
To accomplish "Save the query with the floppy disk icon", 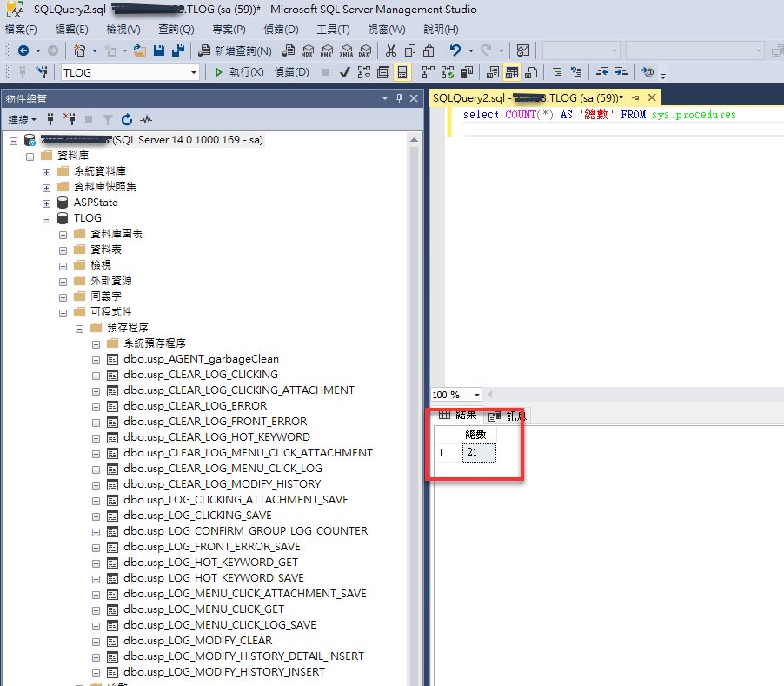I will 159,50.
